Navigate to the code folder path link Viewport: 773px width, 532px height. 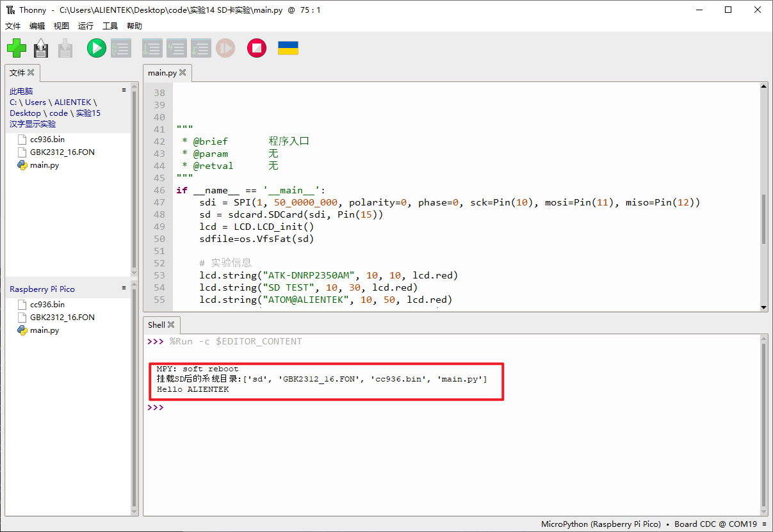coord(58,113)
